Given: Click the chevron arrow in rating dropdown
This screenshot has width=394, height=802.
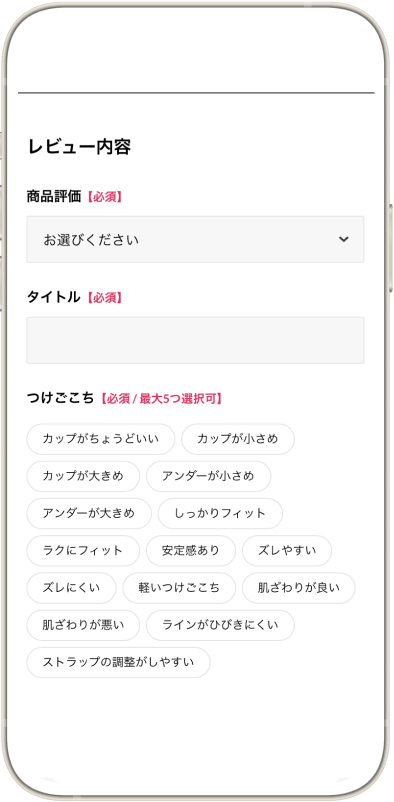Looking at the screenshot, I should (344, 239).
